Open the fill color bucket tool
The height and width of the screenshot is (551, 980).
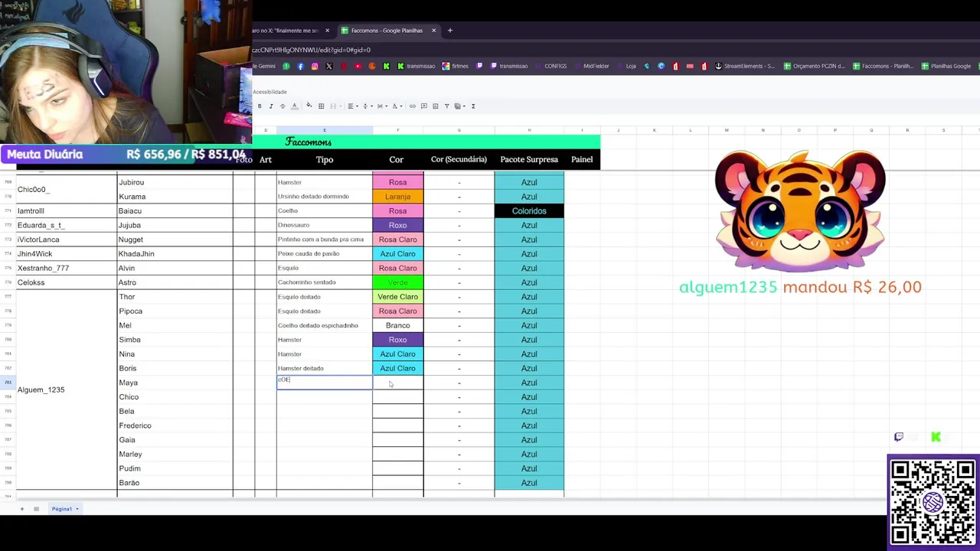pos(309,106)
